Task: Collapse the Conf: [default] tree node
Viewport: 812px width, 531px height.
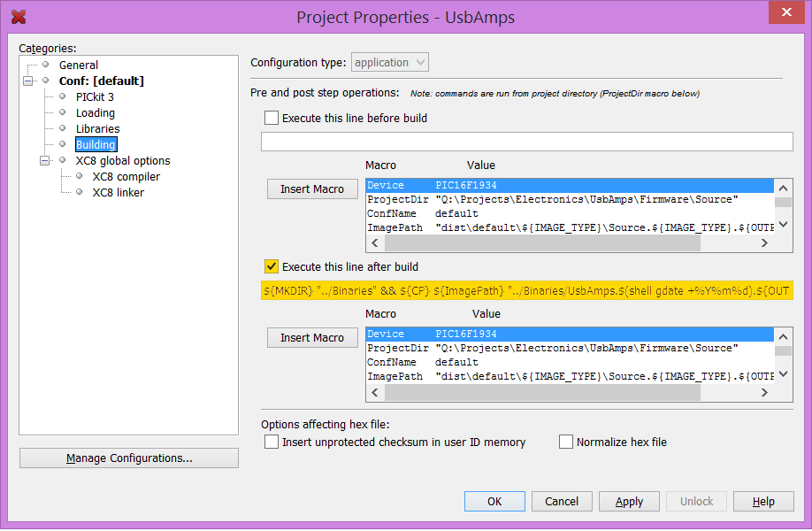Action: pyautogui.click(x=28, y=81)
